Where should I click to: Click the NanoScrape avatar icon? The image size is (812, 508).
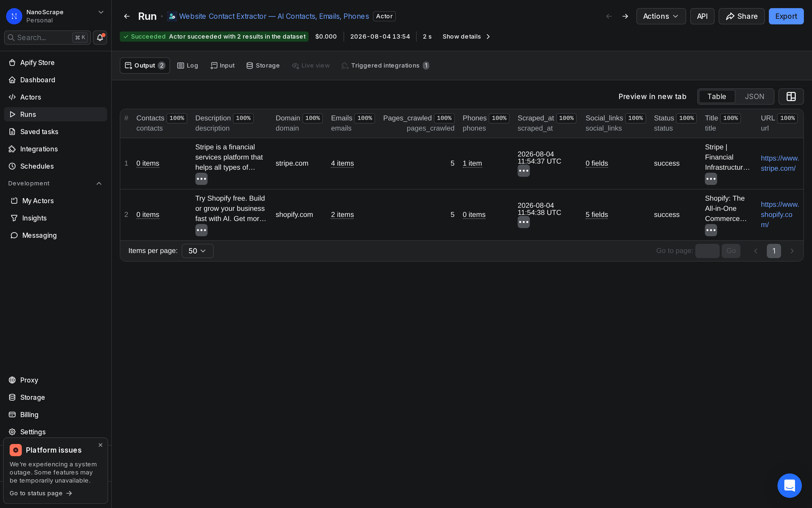point(14,16)
